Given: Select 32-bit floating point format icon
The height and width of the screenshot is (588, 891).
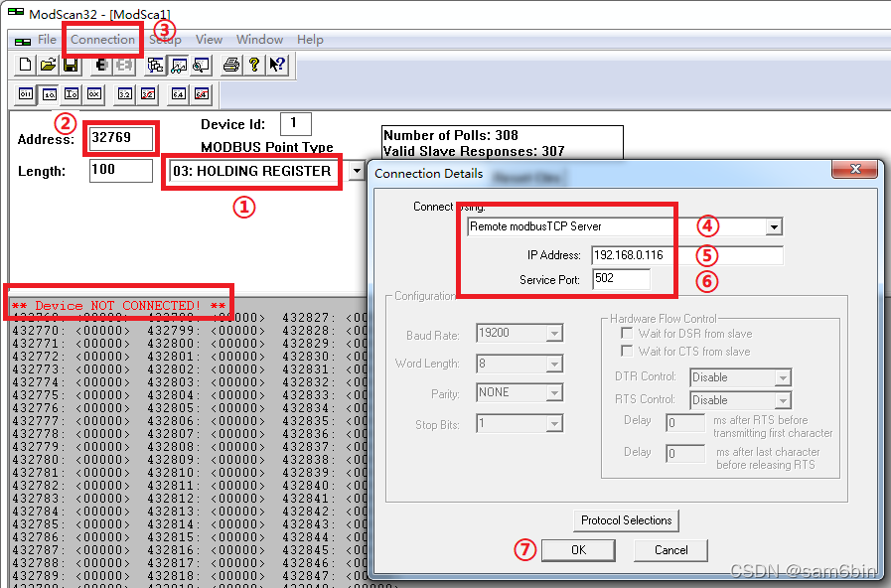Looking at the screenshot, I should tap(125, 94).
